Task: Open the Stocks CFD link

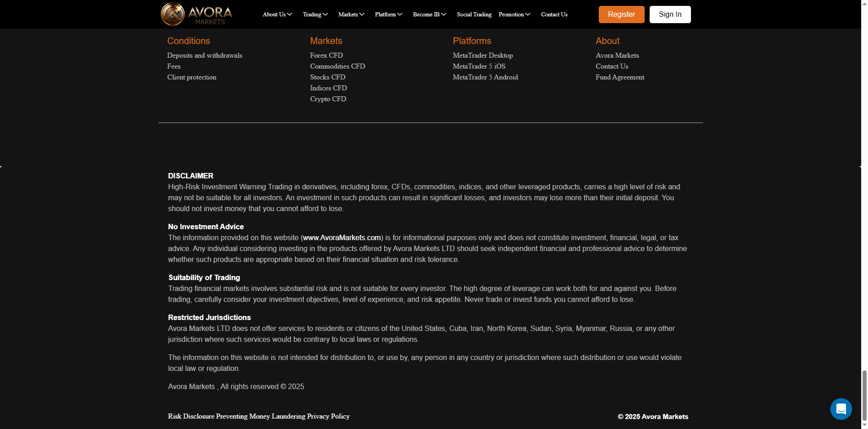Action: coord(328,77)
